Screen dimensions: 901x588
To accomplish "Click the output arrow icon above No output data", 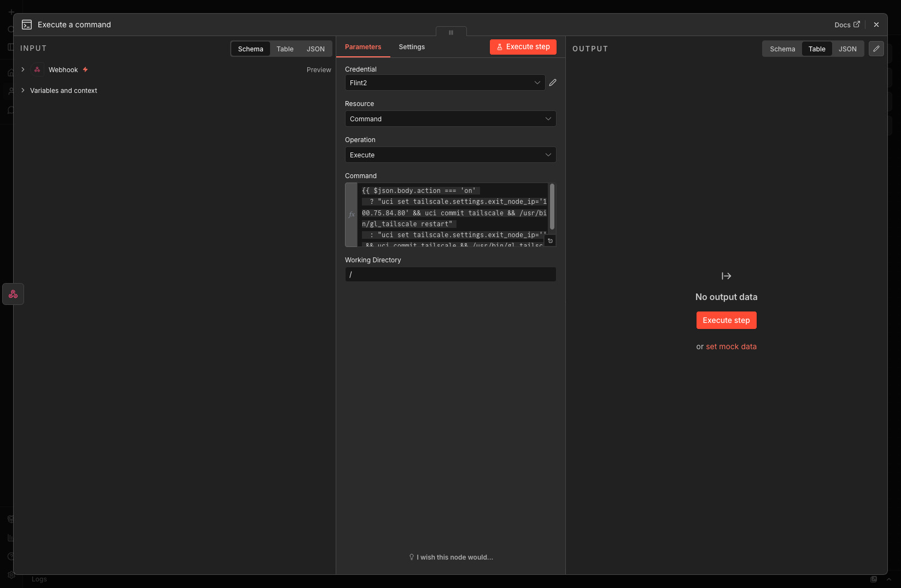I will click(x=726, y=276).
